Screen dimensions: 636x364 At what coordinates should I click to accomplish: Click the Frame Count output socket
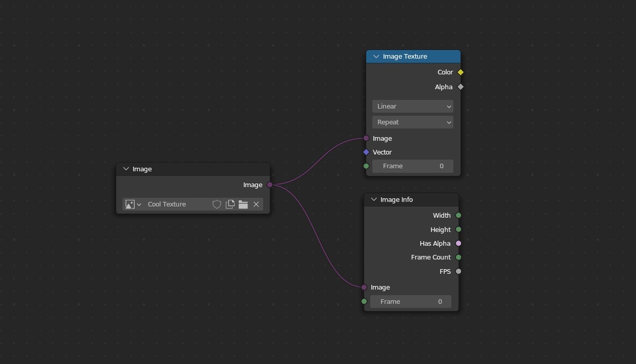point(459,257)
